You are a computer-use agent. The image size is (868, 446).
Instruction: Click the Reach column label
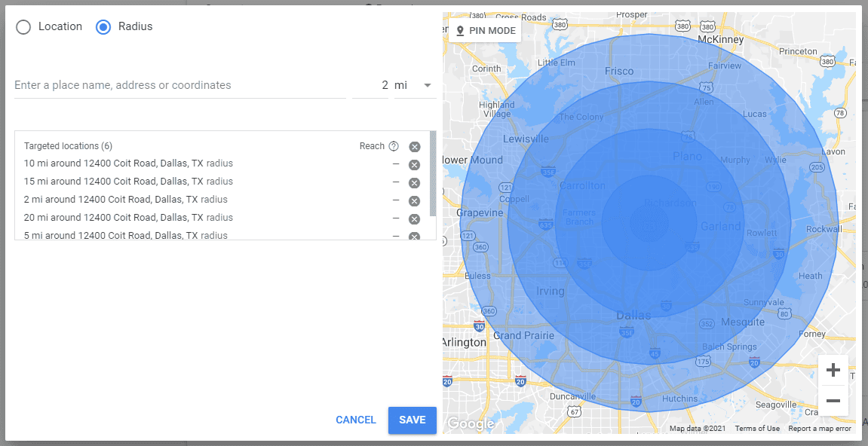[372, 146]
